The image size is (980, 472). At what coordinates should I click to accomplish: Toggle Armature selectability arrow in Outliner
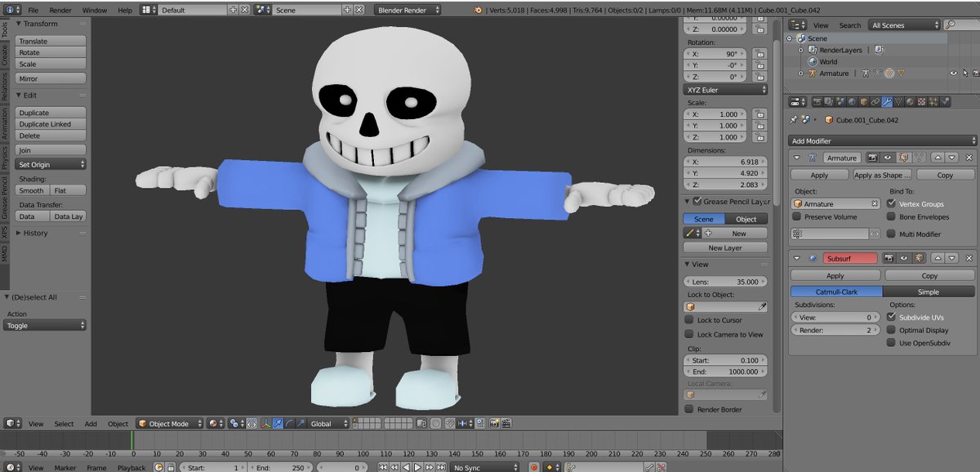click(x=965, y=73)
